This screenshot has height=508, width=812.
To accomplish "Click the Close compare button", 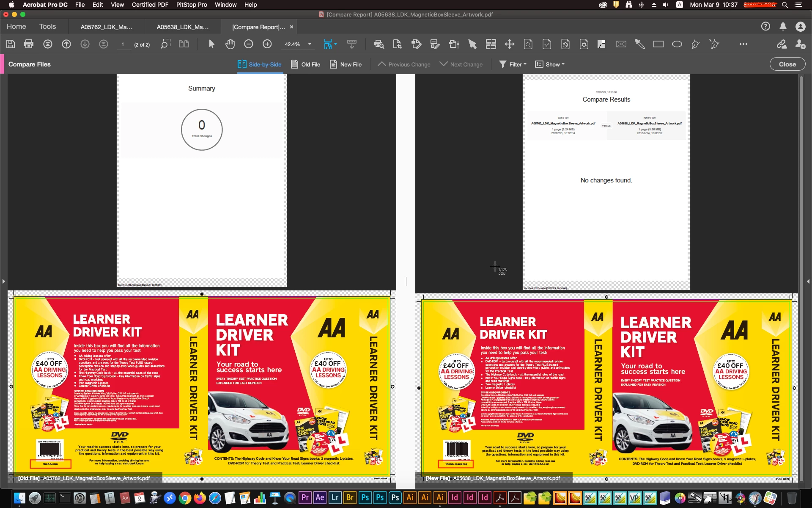I will click(787, 64).
